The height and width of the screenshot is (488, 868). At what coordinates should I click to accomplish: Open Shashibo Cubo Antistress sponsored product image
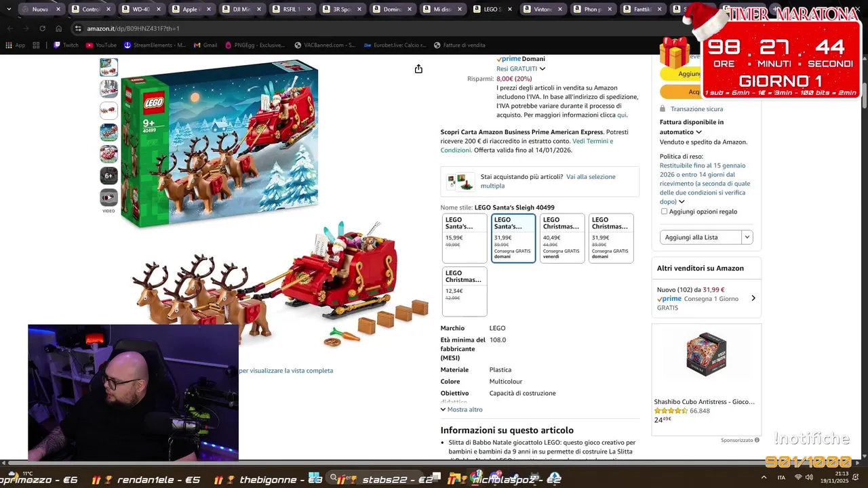point(706,354)
